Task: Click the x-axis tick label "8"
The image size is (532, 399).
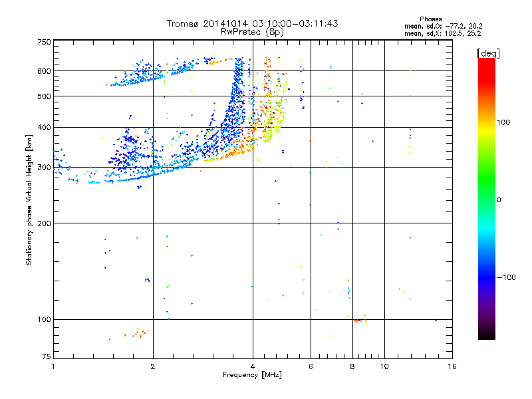Action: pos(352,366)
